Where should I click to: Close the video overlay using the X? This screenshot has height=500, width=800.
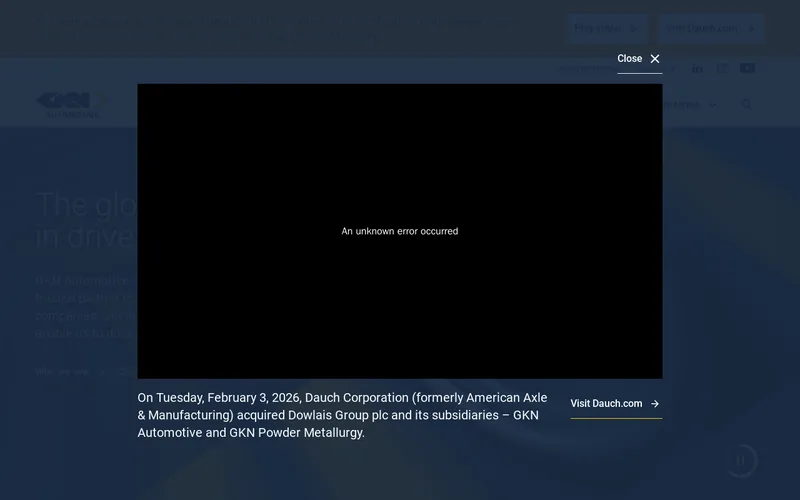(x=655, y=59)
